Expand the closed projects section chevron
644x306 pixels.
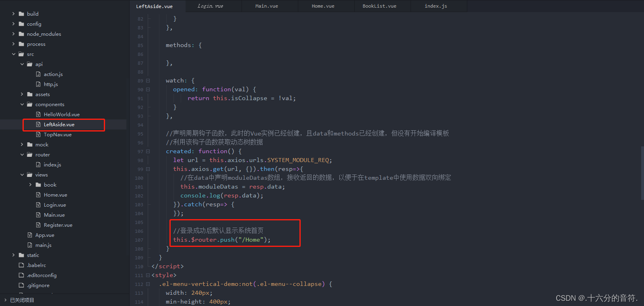[x=5, y=300]
